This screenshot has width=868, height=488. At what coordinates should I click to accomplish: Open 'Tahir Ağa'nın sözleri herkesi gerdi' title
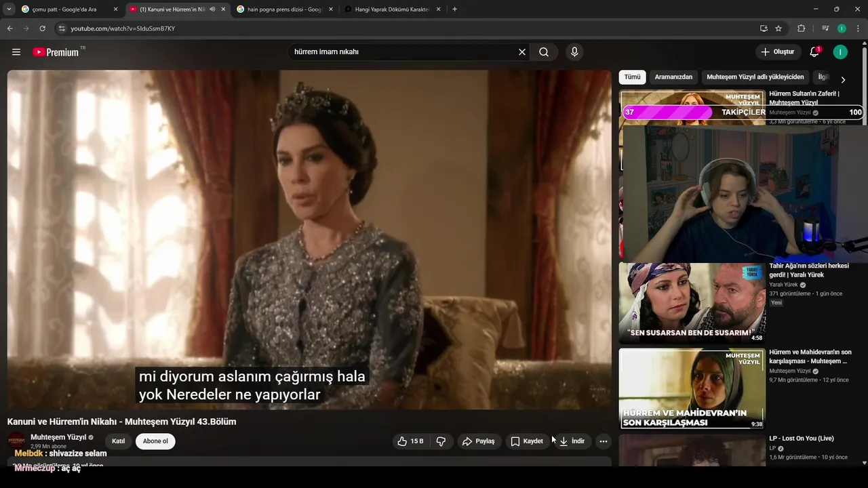[809, 270]
